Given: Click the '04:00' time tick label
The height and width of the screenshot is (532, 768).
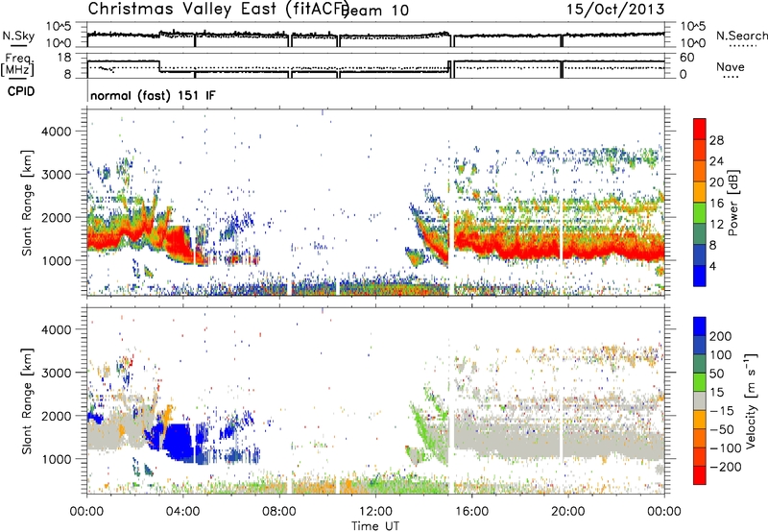Looking at the screenshot, I should click(x=183, y=512).
